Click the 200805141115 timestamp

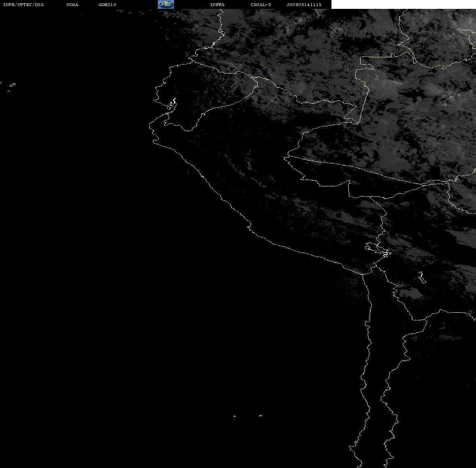tap(304, 4)
